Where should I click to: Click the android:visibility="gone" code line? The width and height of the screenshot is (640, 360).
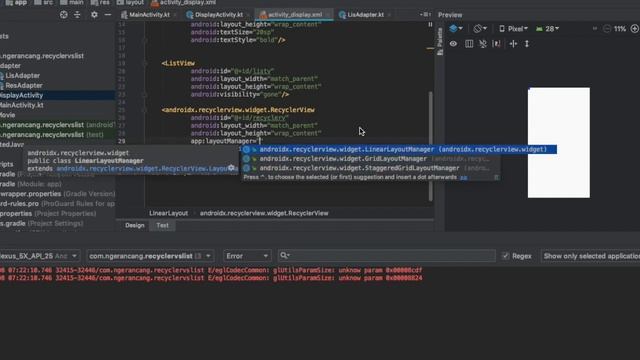tap(240, 94)
